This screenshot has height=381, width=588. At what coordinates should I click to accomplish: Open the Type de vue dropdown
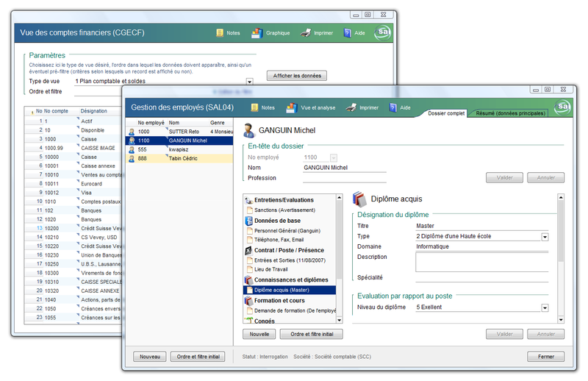(249, 82)
